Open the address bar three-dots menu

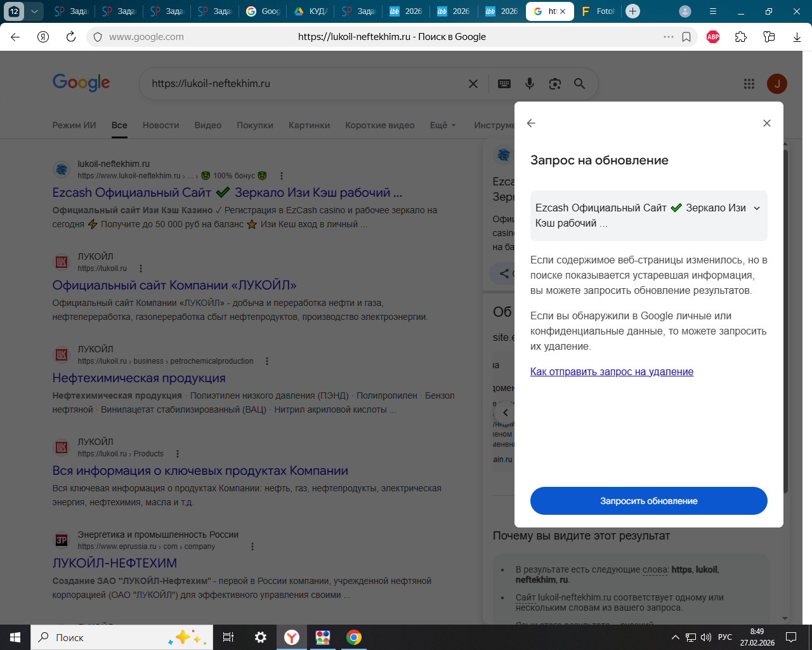coord(669,37)
